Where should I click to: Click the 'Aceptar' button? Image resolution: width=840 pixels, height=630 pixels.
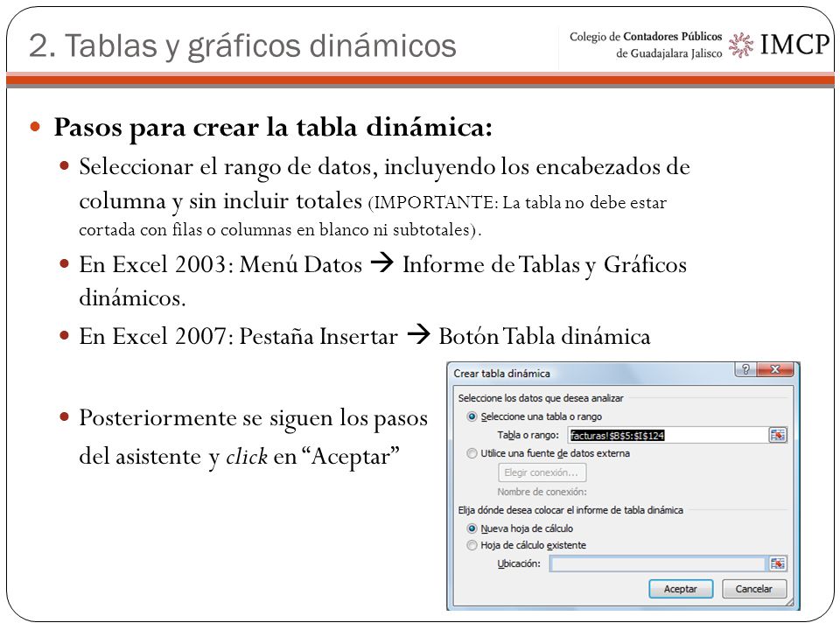(x=681, y=589)
